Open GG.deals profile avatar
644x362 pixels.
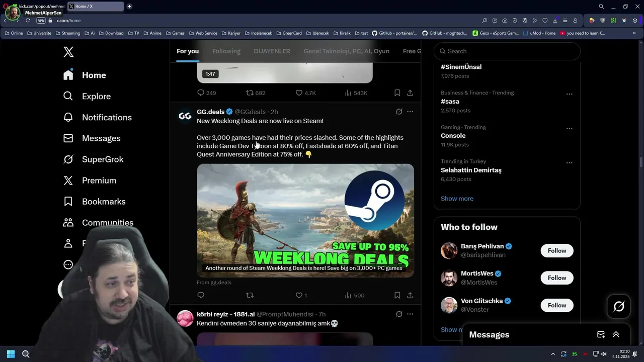[185, 116]
